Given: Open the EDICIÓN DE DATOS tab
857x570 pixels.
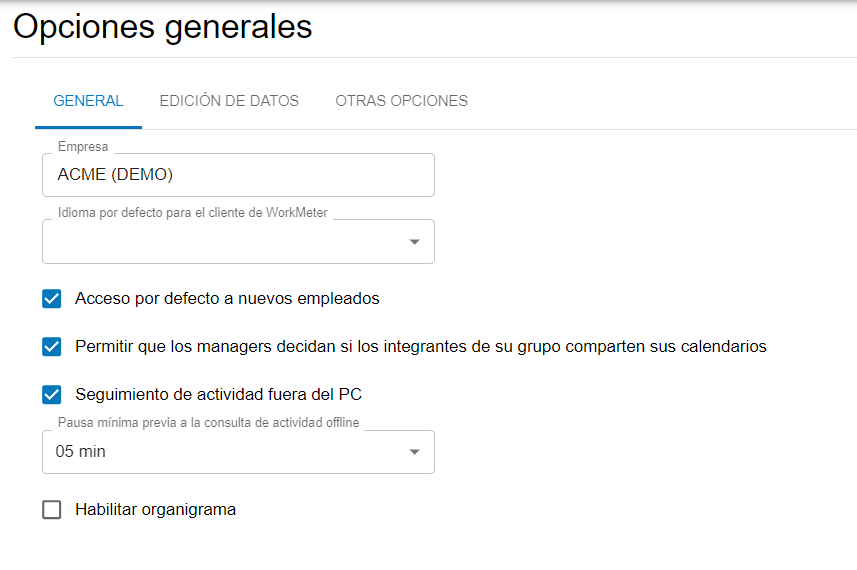Looking at the screenshot, I should (x=229, y=101).
